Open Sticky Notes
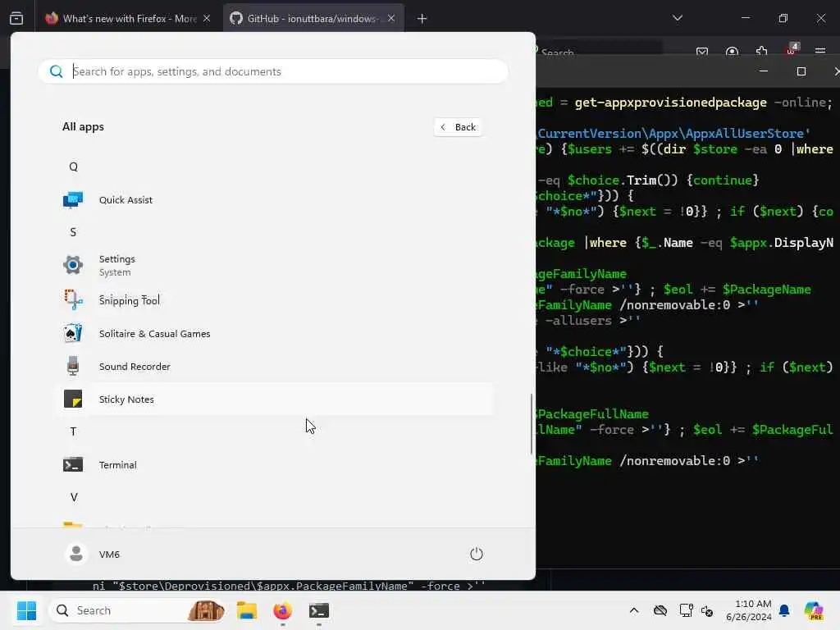This screenshot has height=630, width=840. pos(273,399)
